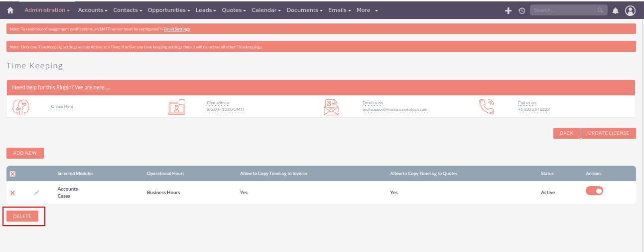Select the Accounts Cases row checkbox
Image resolution: width=644 pixels, height=252 pixels.
pos(12,193)
